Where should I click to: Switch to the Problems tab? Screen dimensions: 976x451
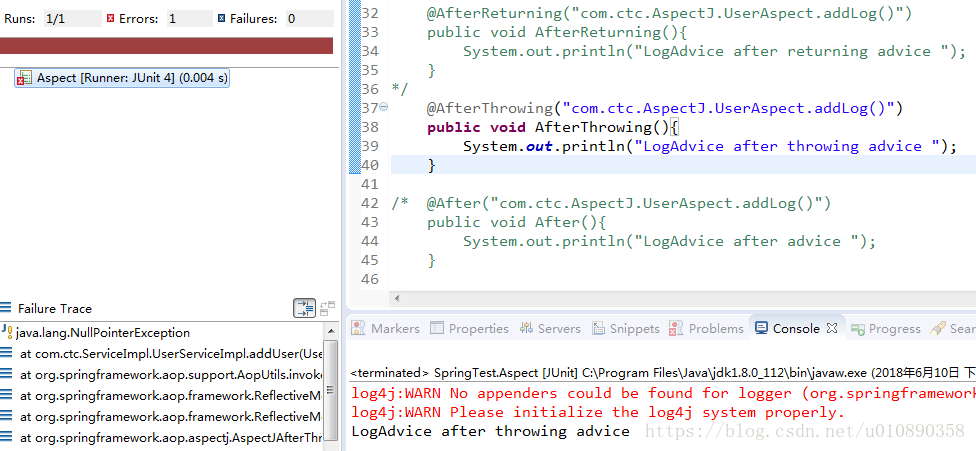(706, 328)
